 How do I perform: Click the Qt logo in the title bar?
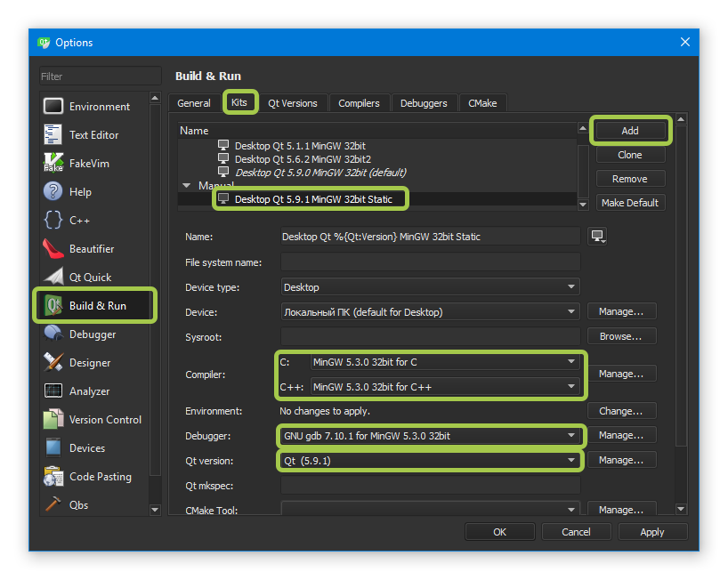pyautogui.click(x=44, y=42)
